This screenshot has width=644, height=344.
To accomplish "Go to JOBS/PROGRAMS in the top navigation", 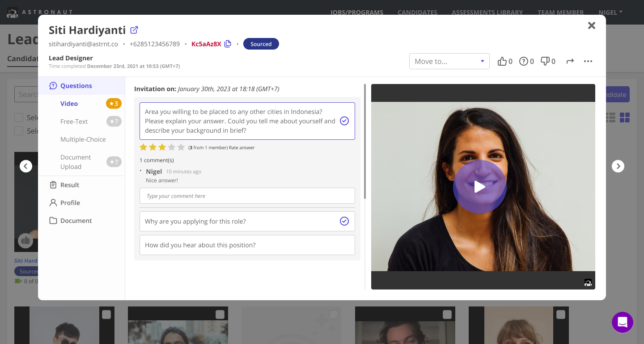I will (357, 13).
